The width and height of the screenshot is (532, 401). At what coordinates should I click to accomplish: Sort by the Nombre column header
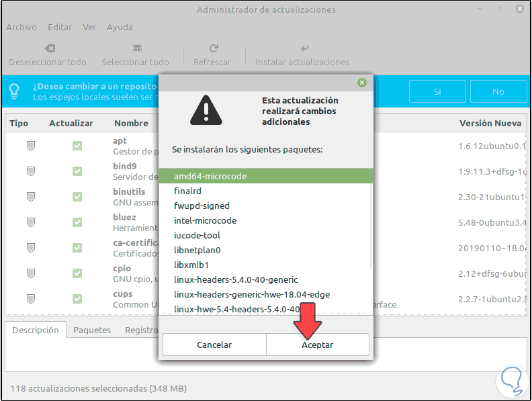tap(131, 123)
